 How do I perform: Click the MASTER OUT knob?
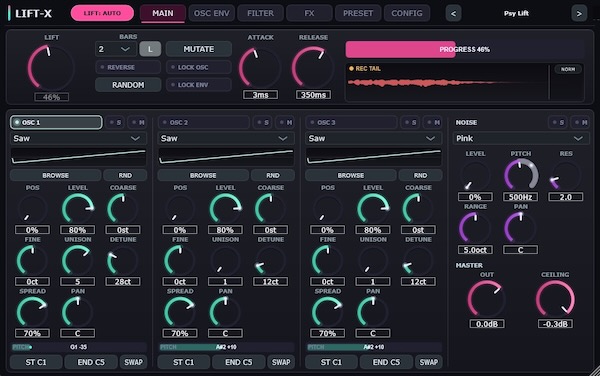[x=486, y=299]
